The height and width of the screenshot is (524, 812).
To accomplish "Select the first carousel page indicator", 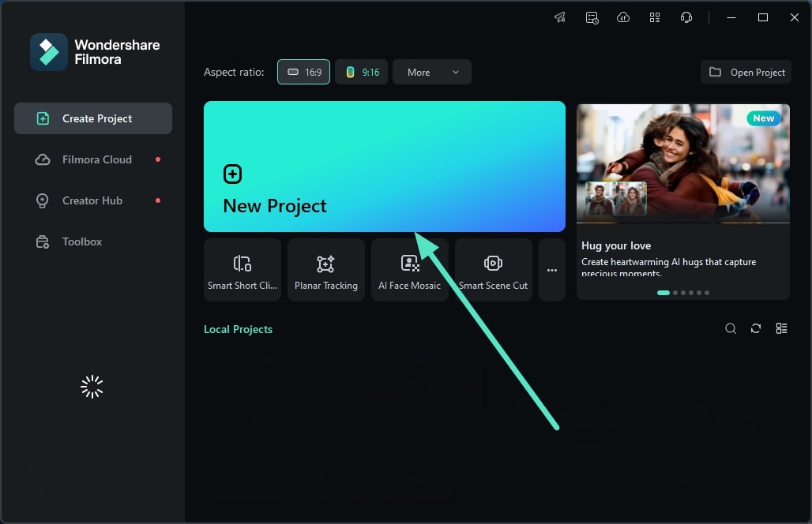I will (664, 293).
